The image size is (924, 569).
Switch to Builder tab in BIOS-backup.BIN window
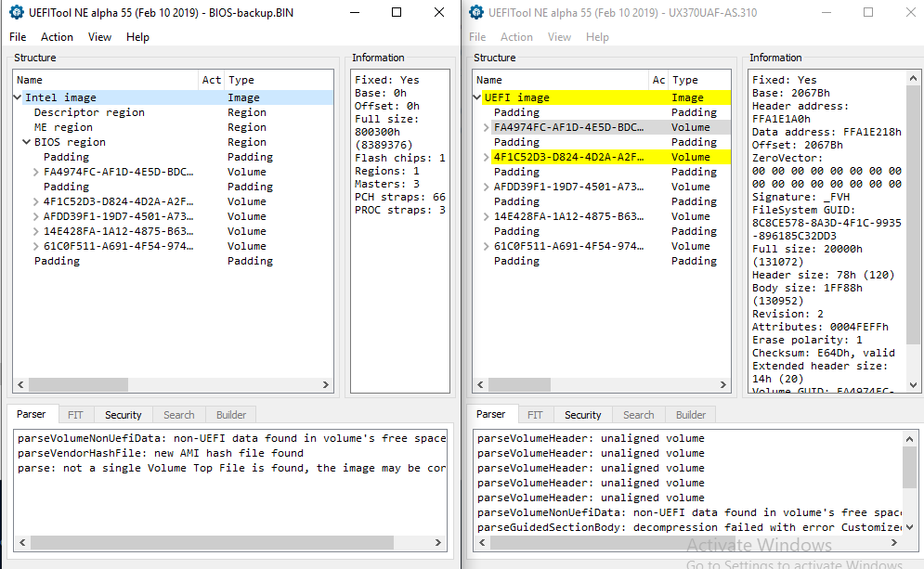tap(231, 415)
